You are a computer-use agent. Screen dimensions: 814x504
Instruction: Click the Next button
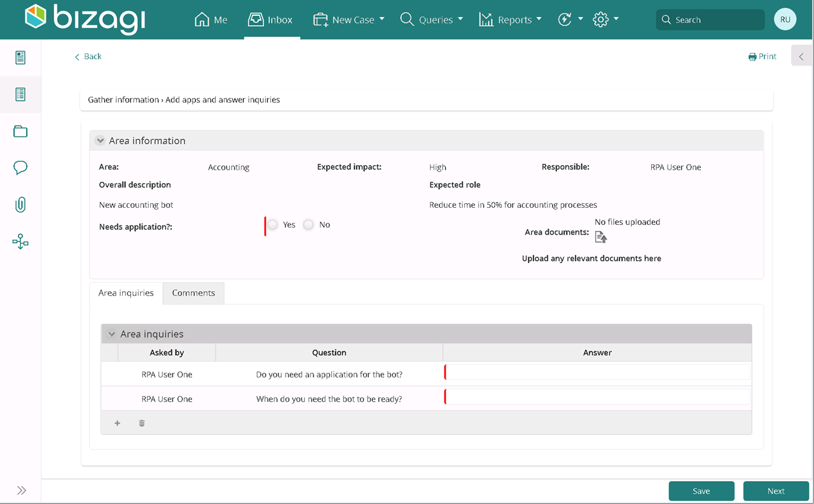click(x=776, y=491)
